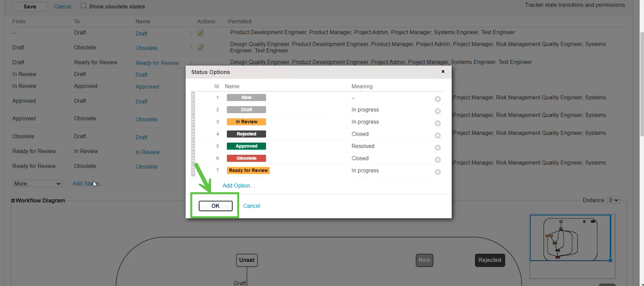This screenshot has height=286, width=644.
Task: Open the Ready for Review transition link
Action: coord(157,63)
